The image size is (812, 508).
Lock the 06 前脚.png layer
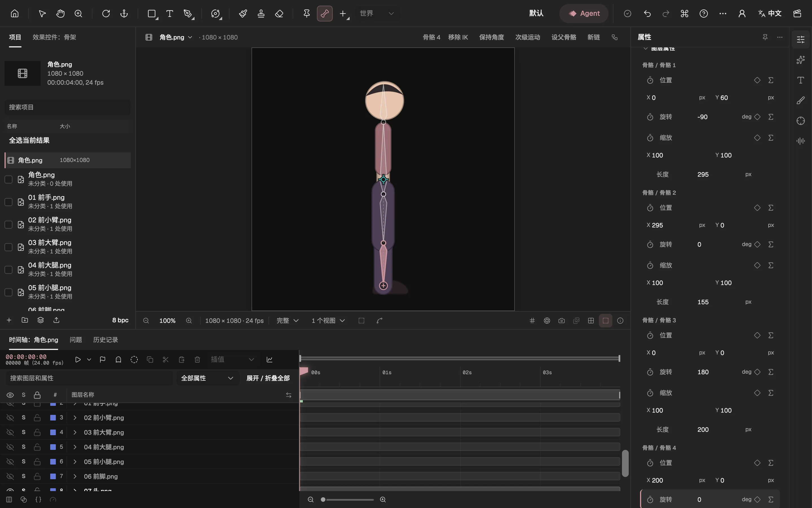pyautogui.click(x=37, y=476)
